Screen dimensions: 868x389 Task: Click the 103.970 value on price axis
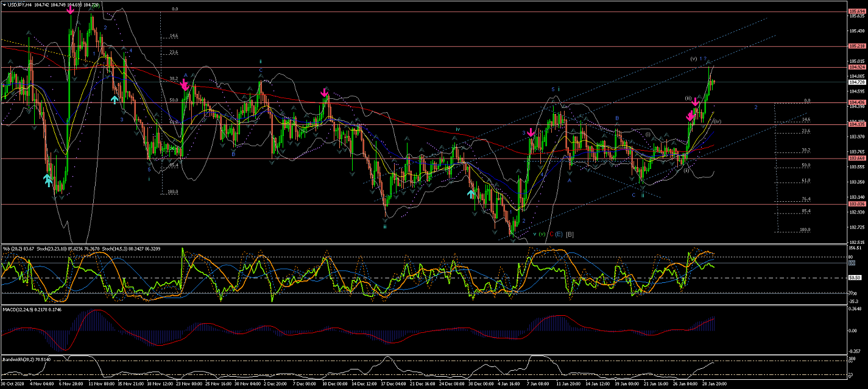click(856, 136)
